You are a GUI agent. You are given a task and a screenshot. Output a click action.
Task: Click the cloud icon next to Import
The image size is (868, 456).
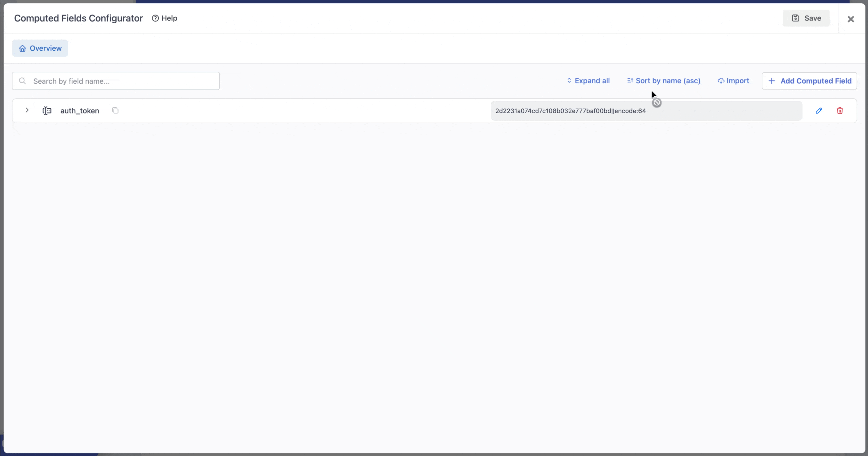(x=721, y=81)
